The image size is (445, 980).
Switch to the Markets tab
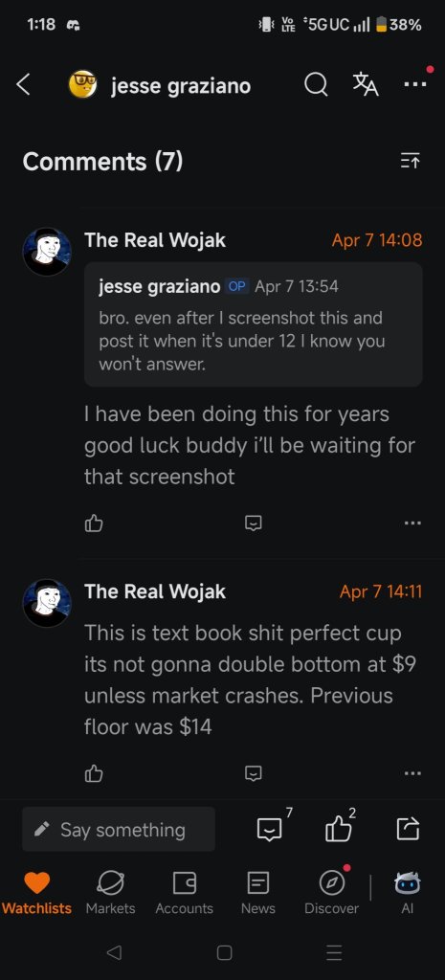click(x=111, y=893)
